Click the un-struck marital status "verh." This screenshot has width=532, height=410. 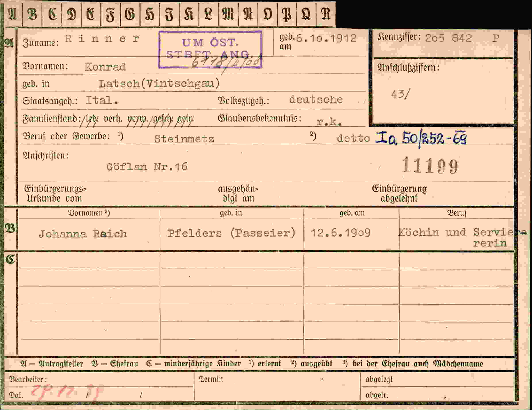[x=113, y=119]
